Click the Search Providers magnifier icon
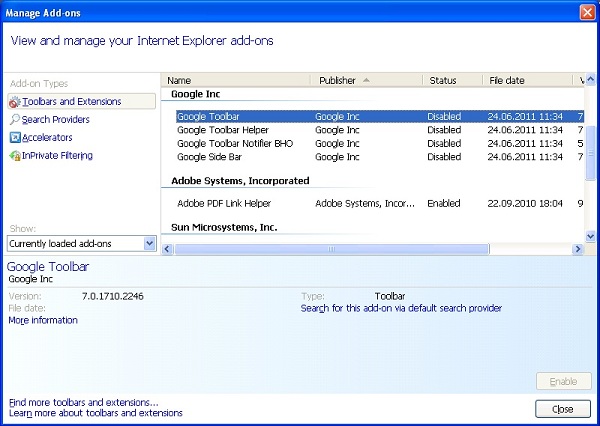 tap(15, 119)
